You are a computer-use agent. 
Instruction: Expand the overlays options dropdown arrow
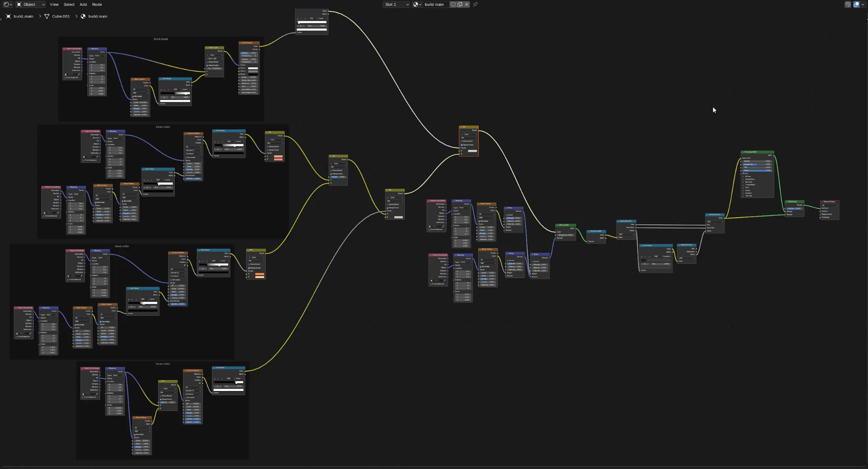pos(863,4)
